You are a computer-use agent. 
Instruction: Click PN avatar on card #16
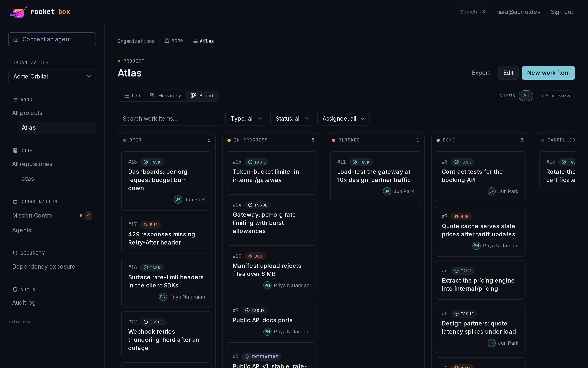(x=163, y=297)
